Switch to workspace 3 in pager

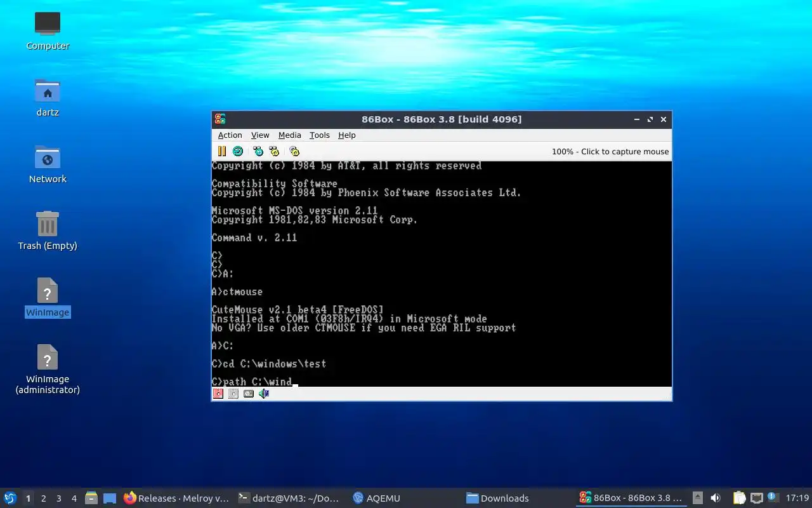pos(58,498)
